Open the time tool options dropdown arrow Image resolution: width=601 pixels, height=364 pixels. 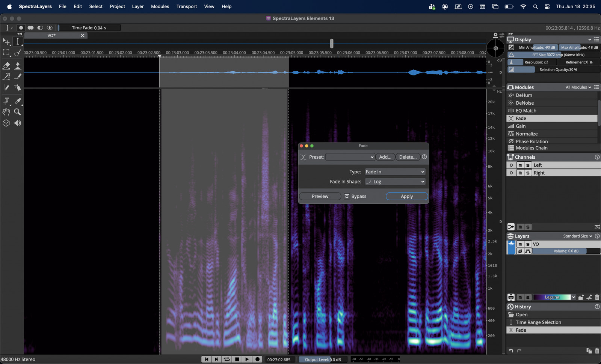point(12,28)
